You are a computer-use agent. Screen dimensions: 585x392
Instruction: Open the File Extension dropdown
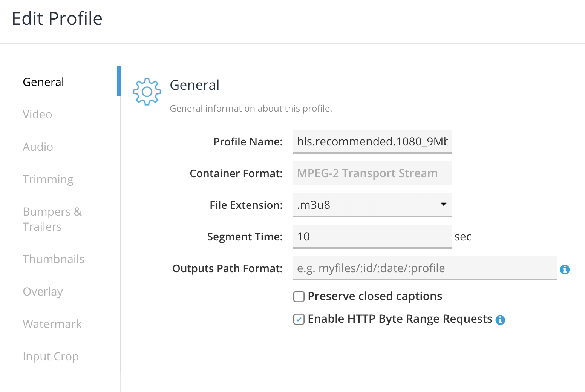coord(372,205)
